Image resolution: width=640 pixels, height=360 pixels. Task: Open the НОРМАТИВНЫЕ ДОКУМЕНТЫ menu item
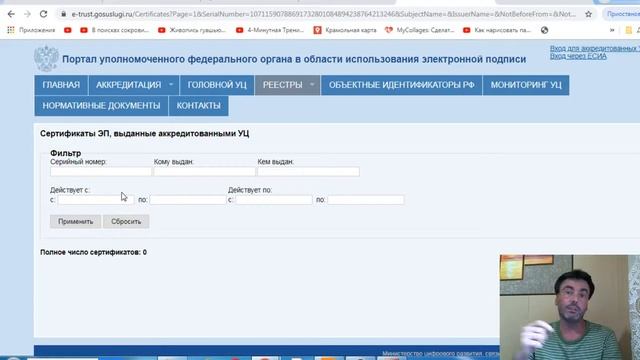click(101, 106)
